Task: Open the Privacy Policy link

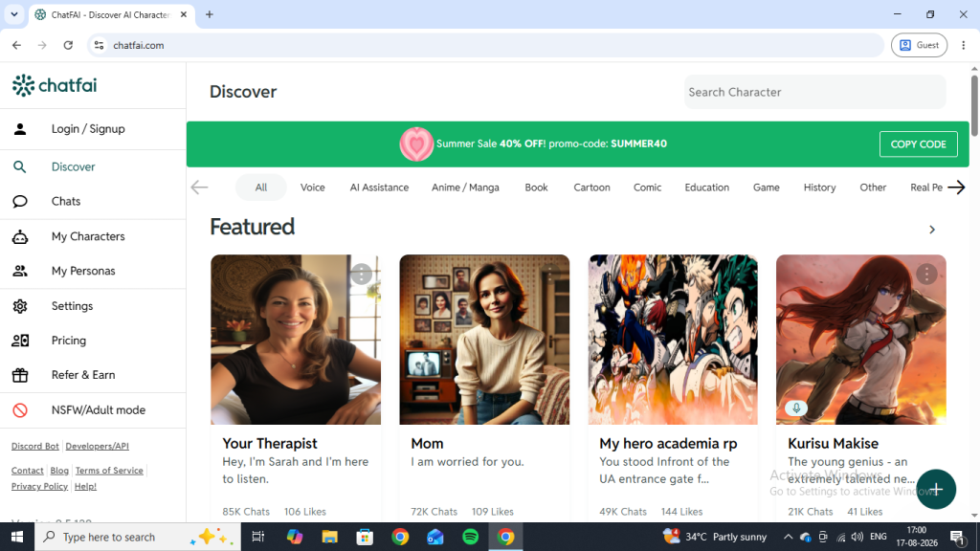Action: tap(39, 486)
